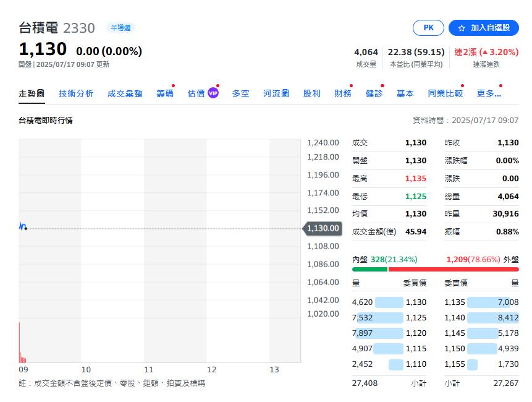Click 均價 value 1,130
The height and width of the screenshot is (402, 532).
(416, 214)
